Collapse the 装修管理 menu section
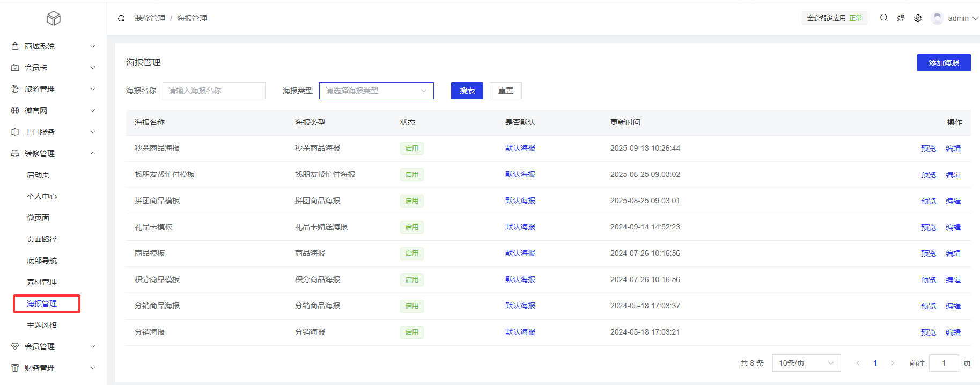This screenshot has width=980, height=385. point(54,153)
